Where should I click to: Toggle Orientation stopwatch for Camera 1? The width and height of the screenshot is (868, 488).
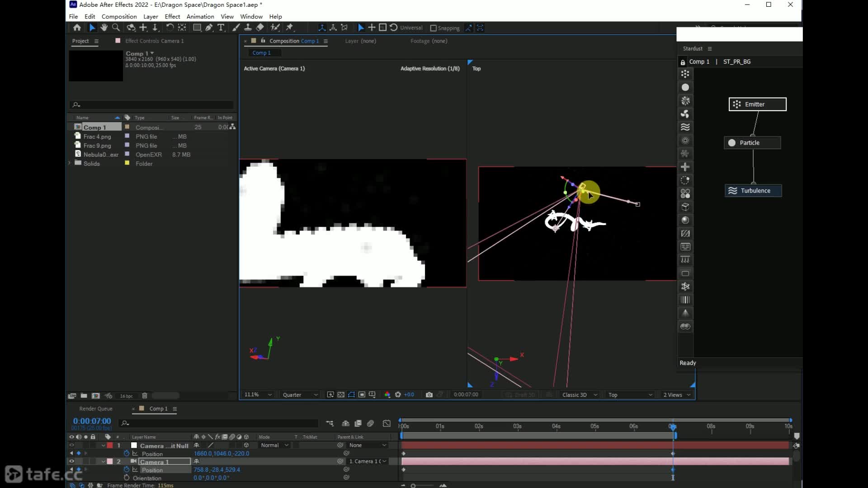[127, 478]
